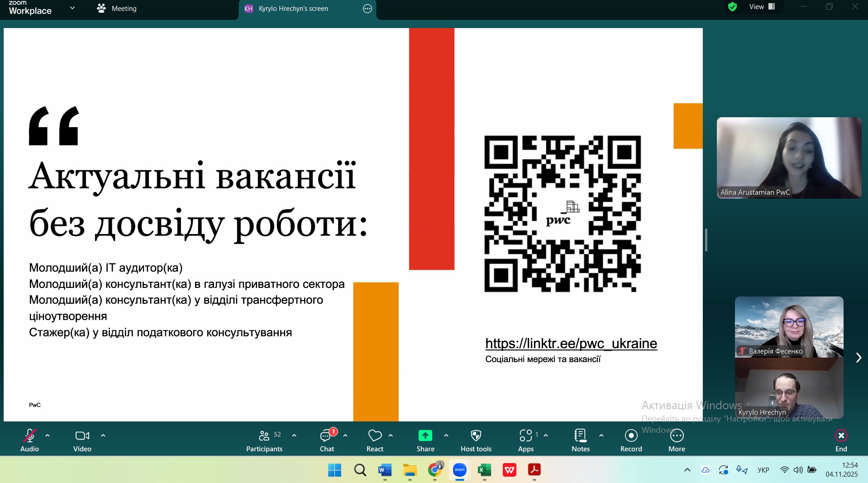Start recording with Record button
Screen dimensions: 868x483
click(x=631, y=440)
